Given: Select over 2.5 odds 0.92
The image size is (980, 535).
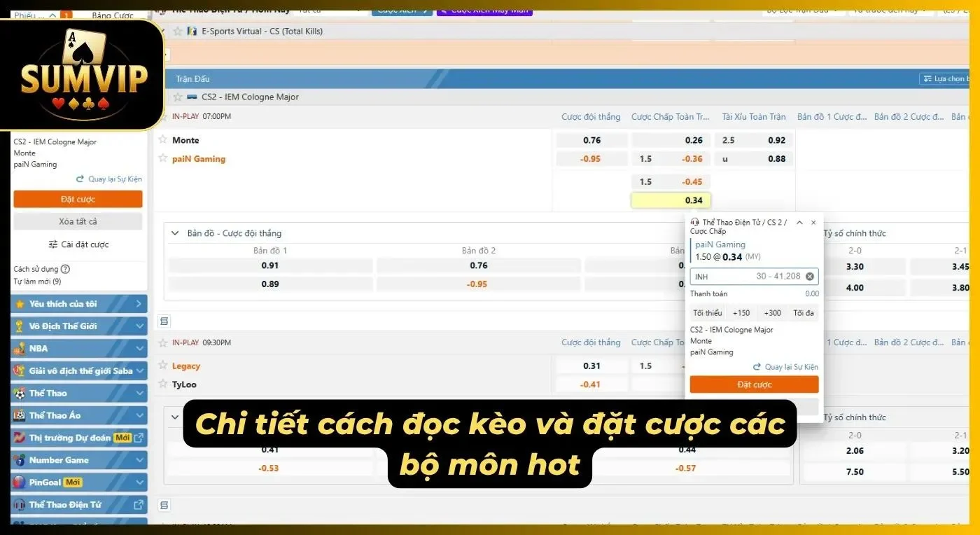Looking at the screenshot, I should click(x=753, y=140).
